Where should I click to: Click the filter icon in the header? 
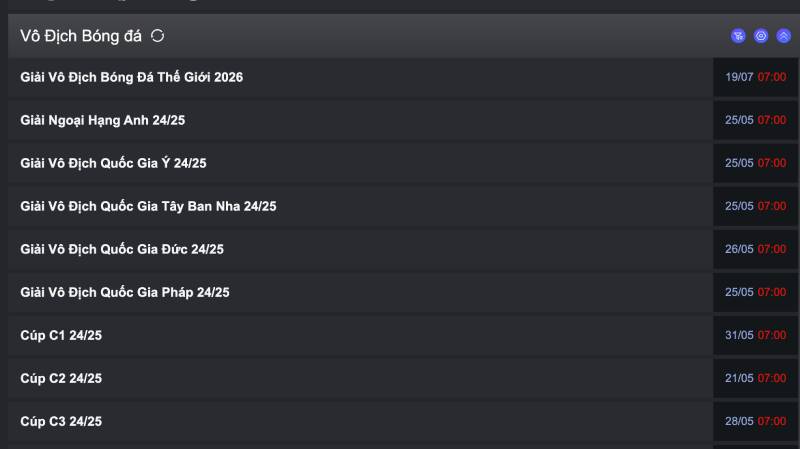(x=738, y=36)
